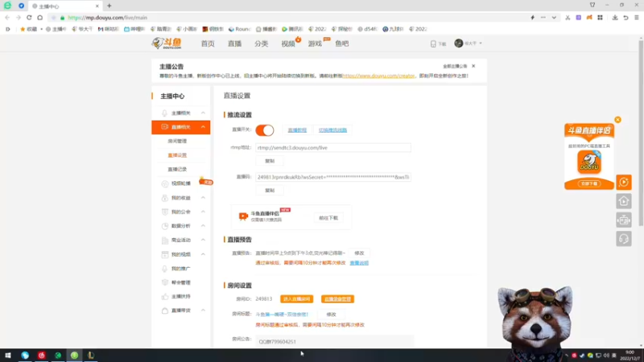
Task: Click the 立即下载 button on floating ad
Action: 589,183
